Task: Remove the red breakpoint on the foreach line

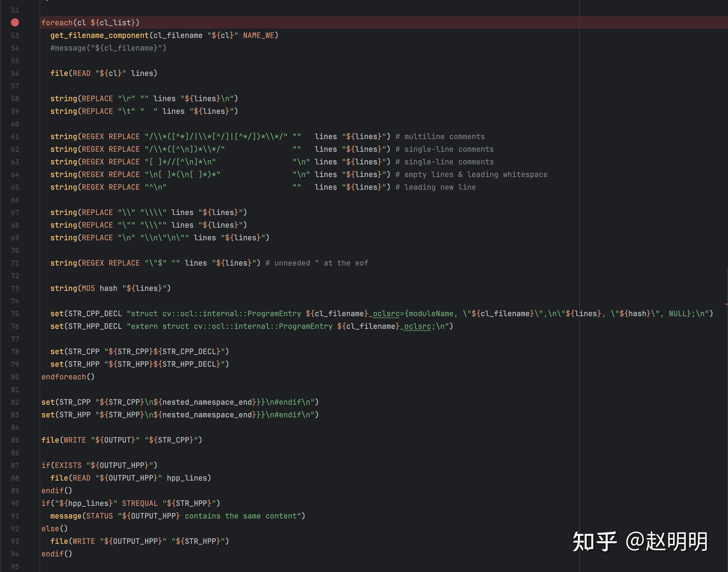Action: 15,22
